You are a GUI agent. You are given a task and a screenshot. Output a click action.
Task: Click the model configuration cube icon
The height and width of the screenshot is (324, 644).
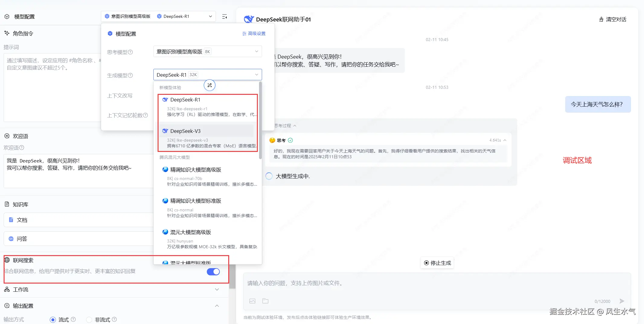pyautogui.click(x=7, y=17)
